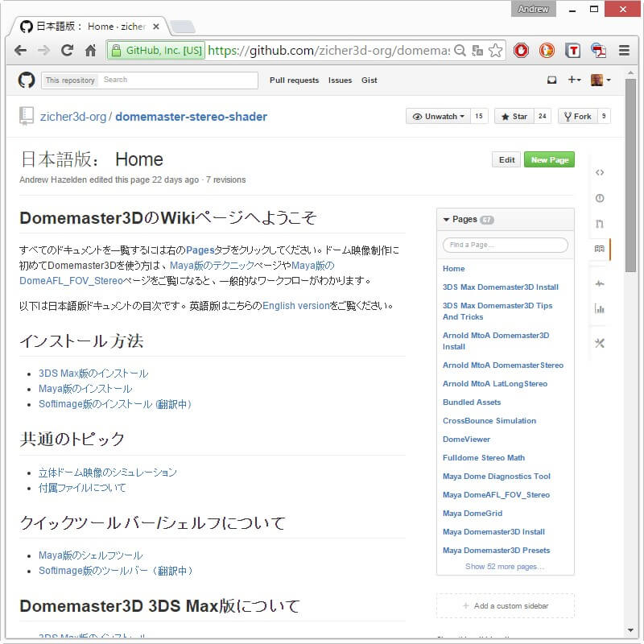The image size is (644, 644).
Task: Open 立体ドーム映像のシミュレーション link
Action: coord(108,473)
